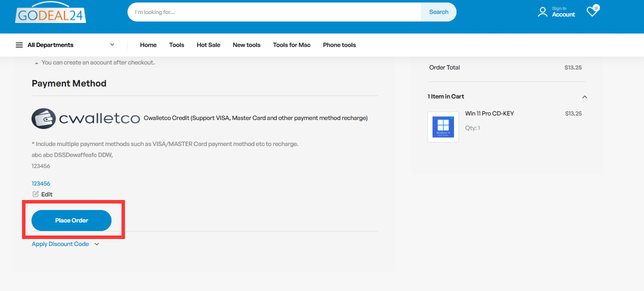
Task: Click the Cwalletco wallet logo
Action: point(85,118)
